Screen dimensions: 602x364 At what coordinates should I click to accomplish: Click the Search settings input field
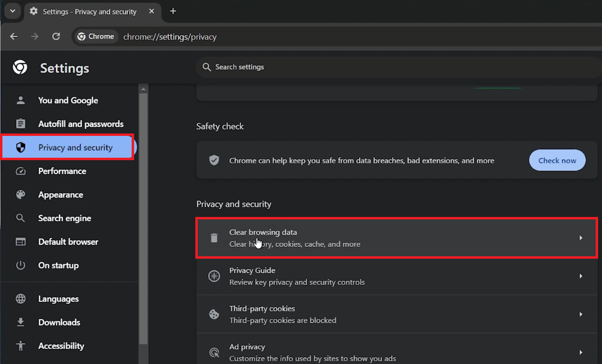pos(398,67)
